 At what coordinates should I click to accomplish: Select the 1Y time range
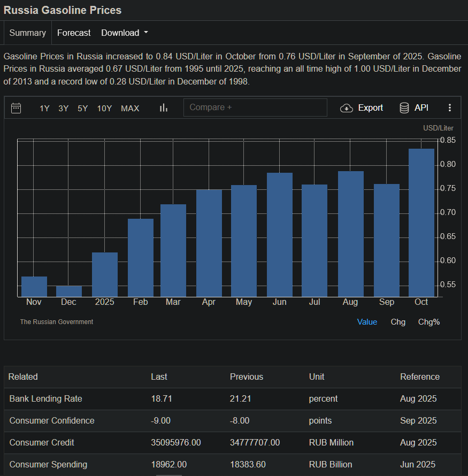[x=44, y=109]
